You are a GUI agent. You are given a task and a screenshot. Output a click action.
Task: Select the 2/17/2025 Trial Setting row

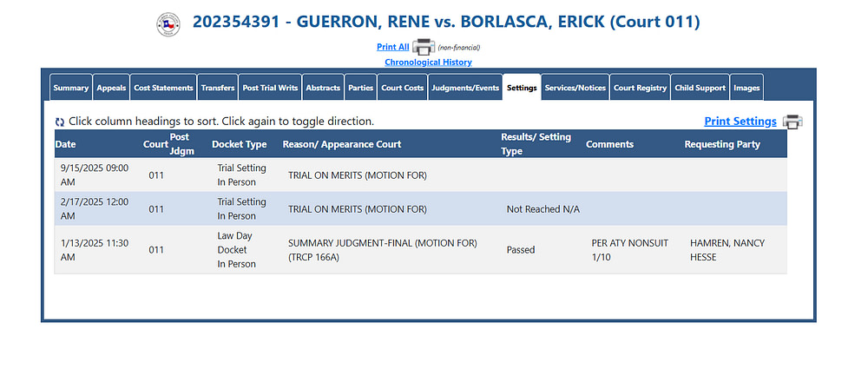click(420, 209)
